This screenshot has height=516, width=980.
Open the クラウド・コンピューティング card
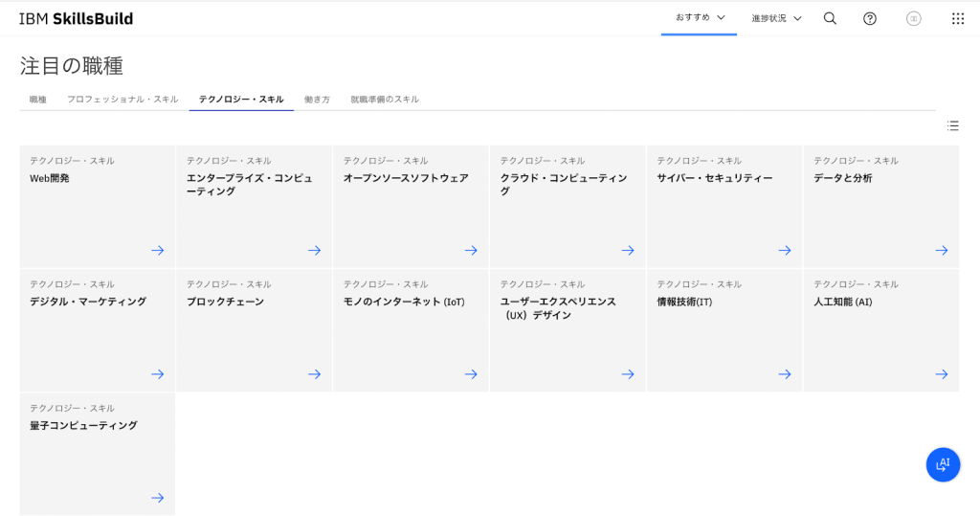click(567, 206)
